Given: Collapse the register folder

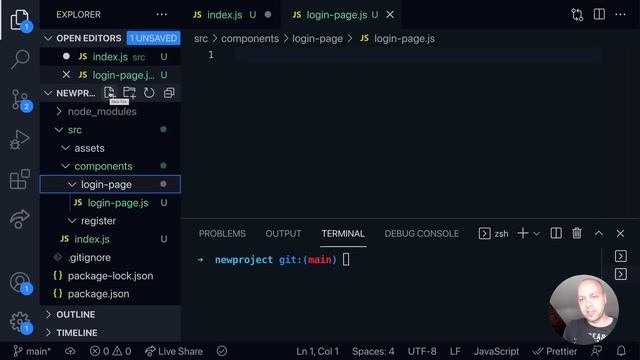Looking at the screenshot, I should 98,221.
